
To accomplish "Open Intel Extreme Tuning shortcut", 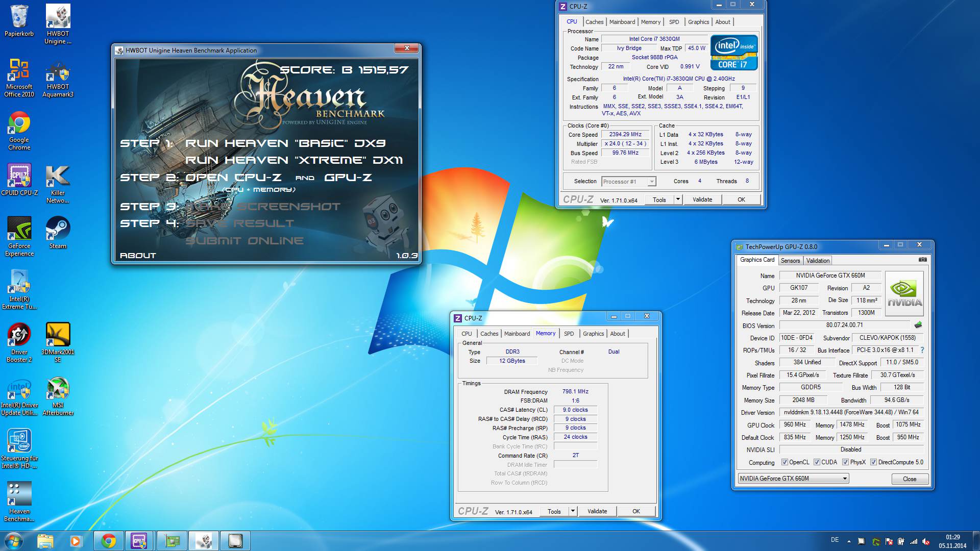I will pyautogui.click(x=19, y=290).
